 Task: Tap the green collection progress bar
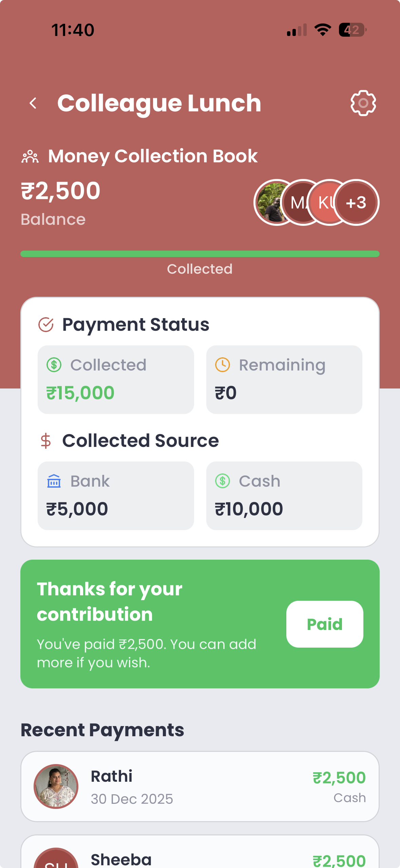coord(200,254)
